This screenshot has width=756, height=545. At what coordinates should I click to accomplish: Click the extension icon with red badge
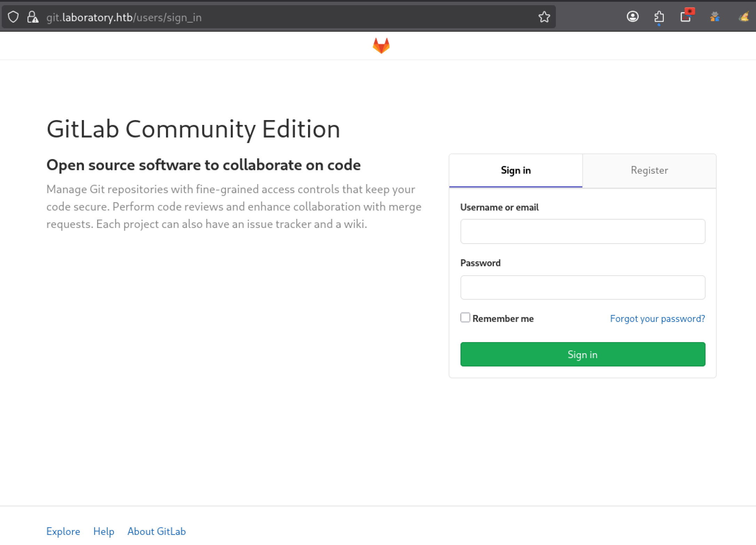tap(687, 15)
